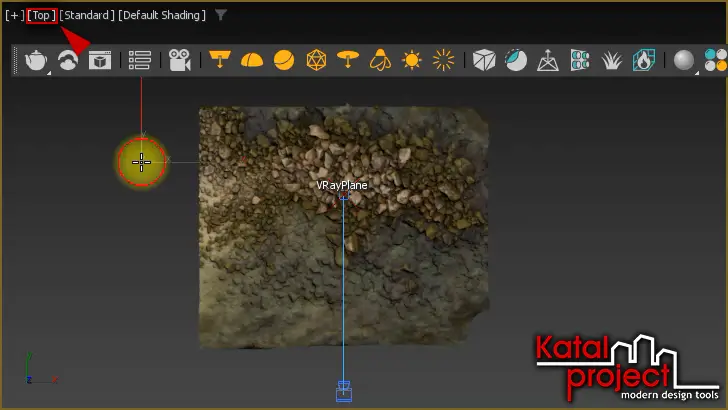Start V-Ray interactive render (teapot with arc)
The height and width of the screenshot is (410, 728).
pyautogui.click(x=68, y=60)
